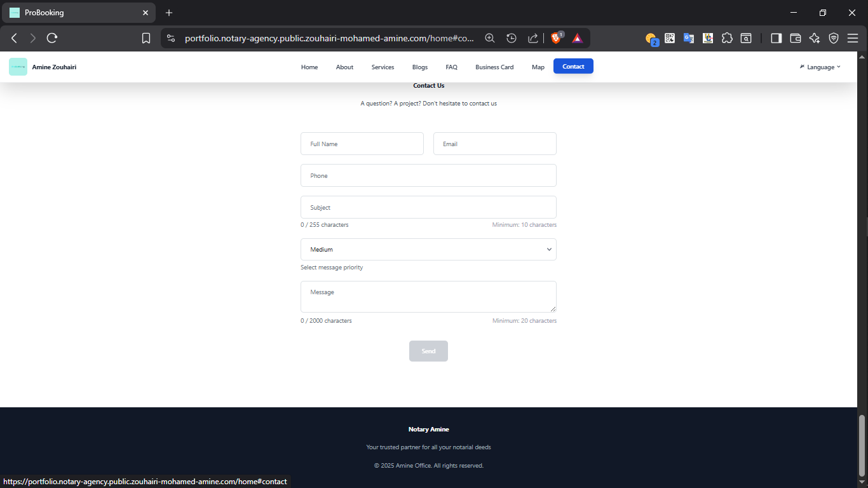The width and height of the screenshot is (868, 488).
Task: Click the Contact button in navbar
Action: 573,66
